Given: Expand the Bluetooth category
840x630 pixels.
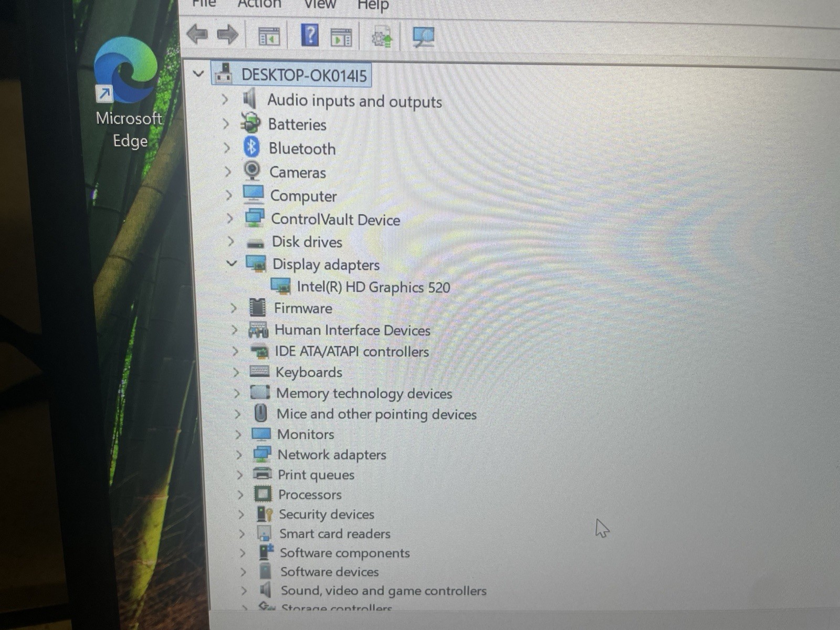Looking at the screenshot, I should (x=227, y=148).
